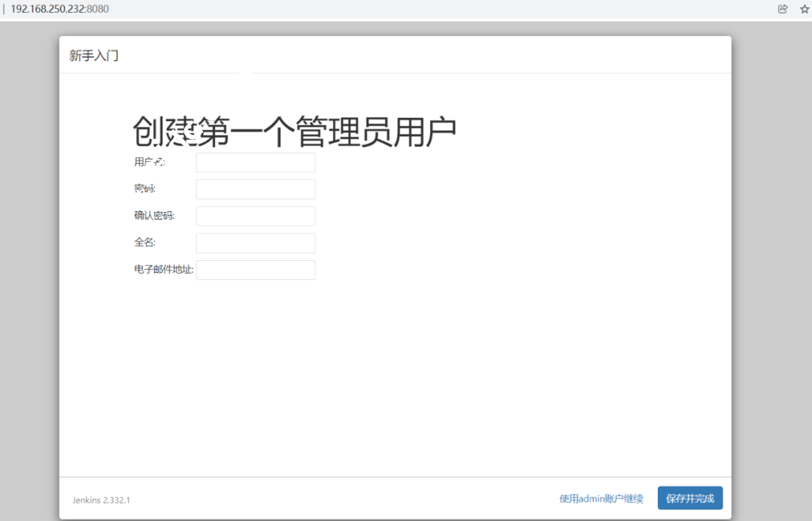Follow the 使用admin账户继续 link

(x=601, y=498)
